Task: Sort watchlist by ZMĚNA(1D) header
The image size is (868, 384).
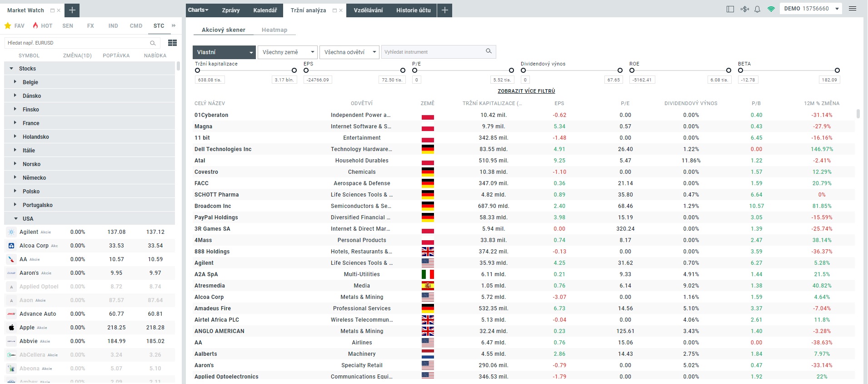Action: (x=77, y=56)
